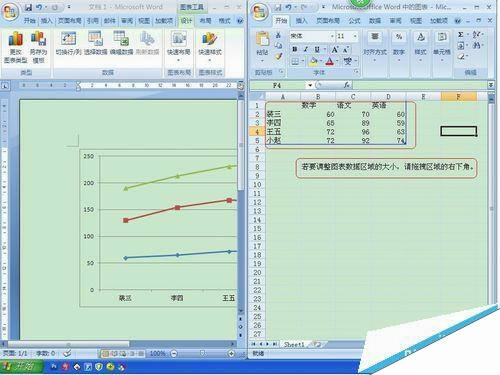This screenshot has height=375, width=500.
Task: Click the Change Chart Type icon in Word
Action: point(15,47)
